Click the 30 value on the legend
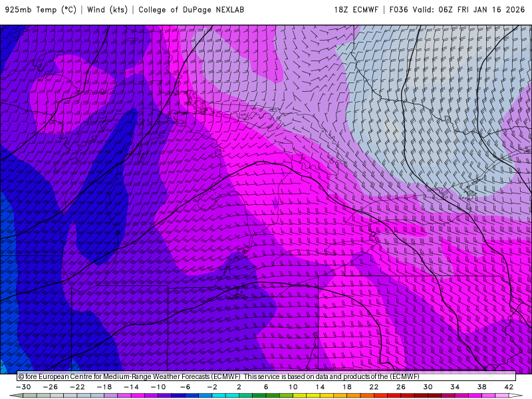The height and width of the screenshot is (399, 532). click(428, 387)
